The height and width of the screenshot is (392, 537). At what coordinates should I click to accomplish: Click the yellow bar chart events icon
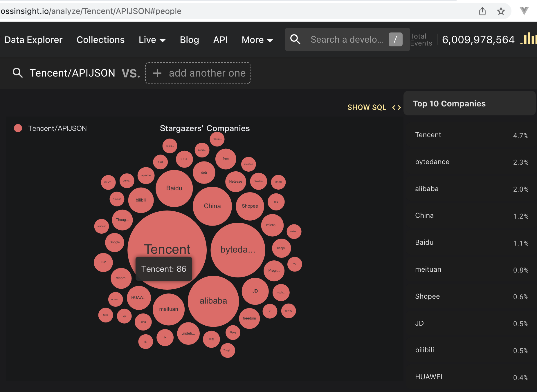coord(528,39)
